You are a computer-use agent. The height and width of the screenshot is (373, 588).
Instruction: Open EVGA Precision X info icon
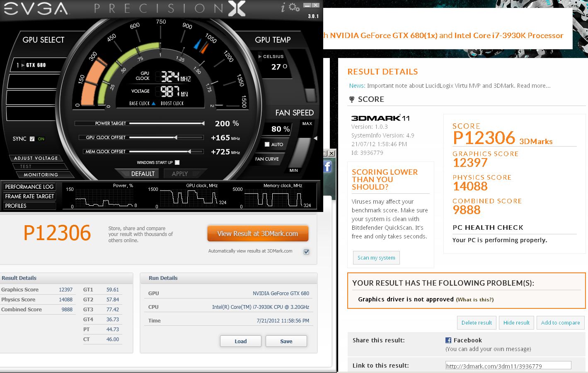[x=283, y=7]
